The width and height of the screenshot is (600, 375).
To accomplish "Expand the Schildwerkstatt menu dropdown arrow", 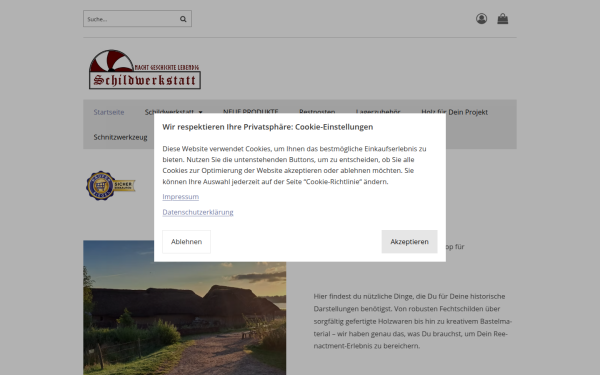I will 201,112.
